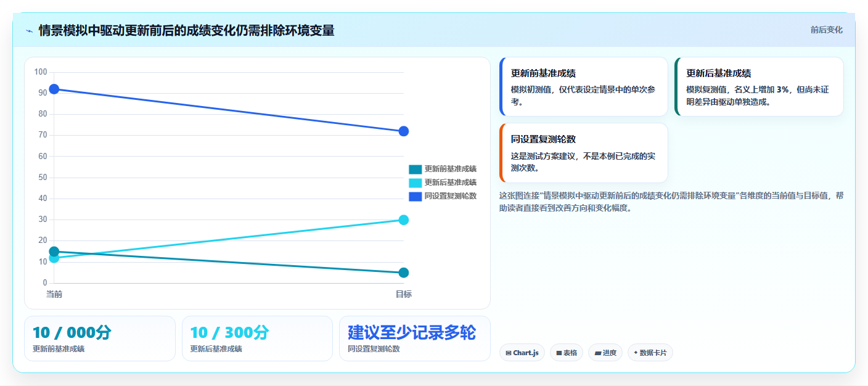Click the main title 情景模拟中驱动更新前后
The image size is (868, 386).
point(186,30)
